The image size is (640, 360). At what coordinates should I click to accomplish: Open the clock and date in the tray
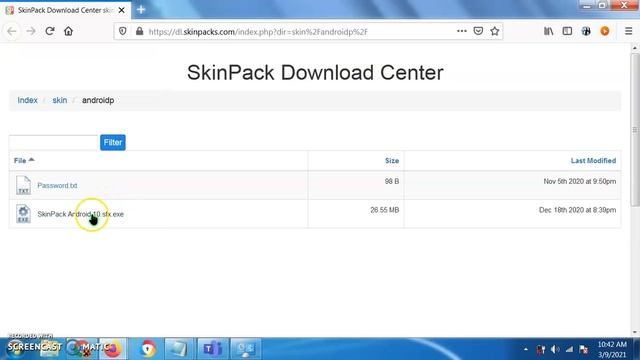tap(612, 349)
